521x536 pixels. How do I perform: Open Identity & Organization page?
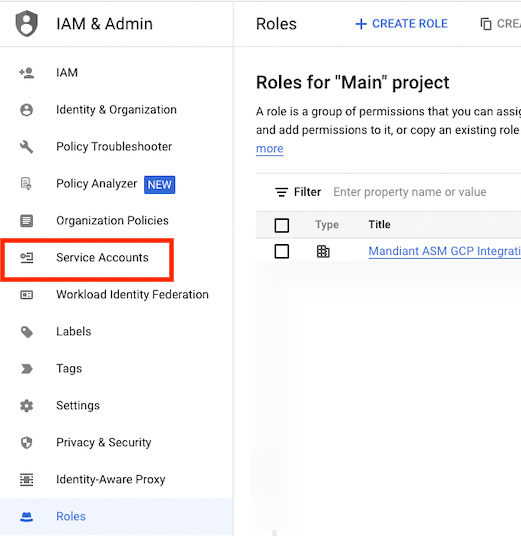(x=116, y=110)
